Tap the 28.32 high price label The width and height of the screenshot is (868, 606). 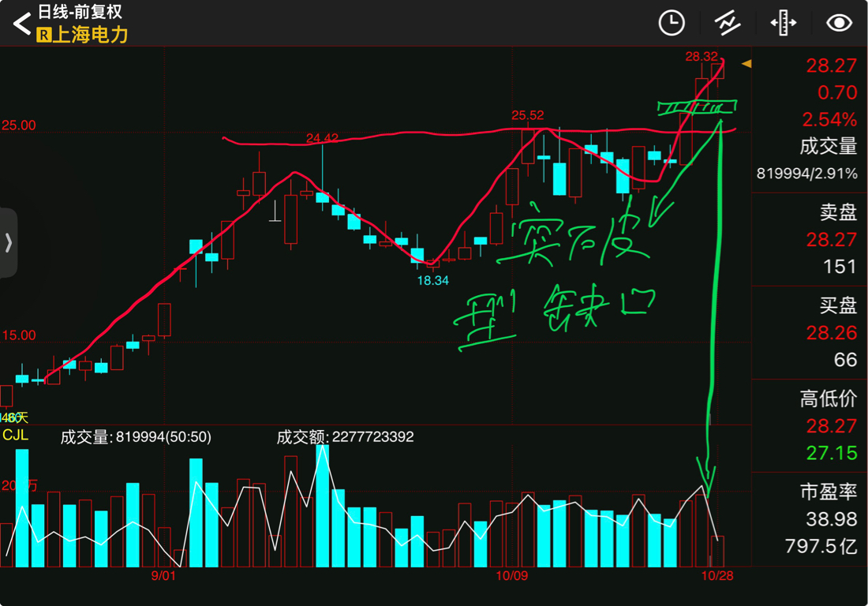point(701,57)
